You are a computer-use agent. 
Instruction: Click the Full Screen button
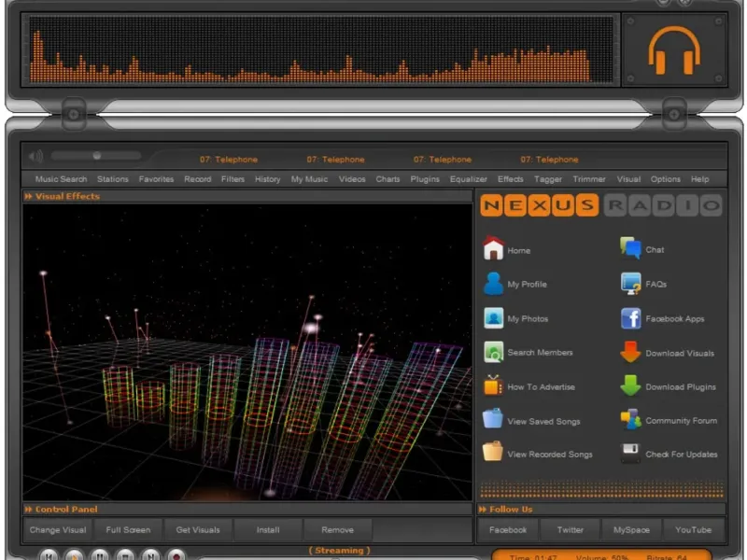[x=128, y=530]
